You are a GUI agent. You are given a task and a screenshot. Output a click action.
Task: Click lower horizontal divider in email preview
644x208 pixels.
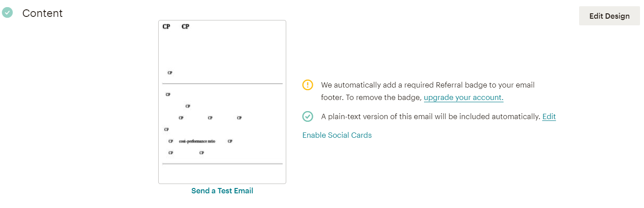pyautogui.click(x=222, y=164)
